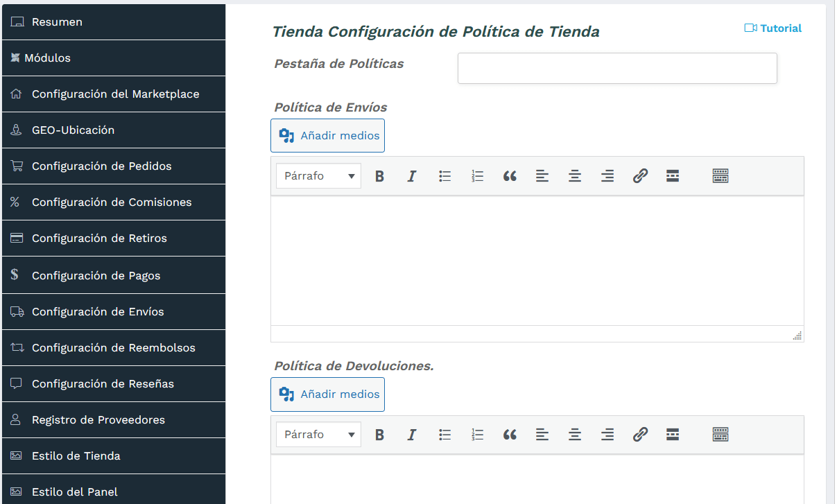837x504 pixels.
Task: Open the Tutorial link
Action: click(x=773, y=28)
